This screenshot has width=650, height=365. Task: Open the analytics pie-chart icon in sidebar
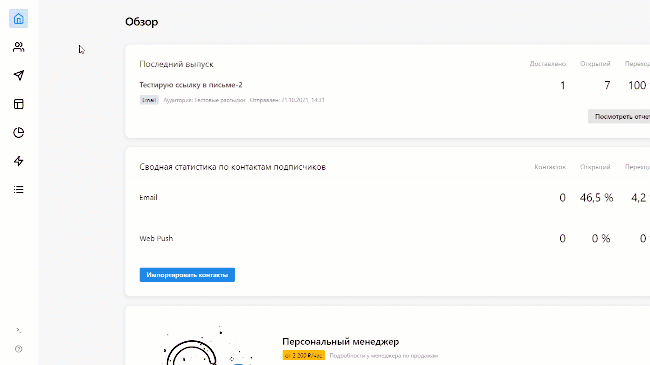19,132
